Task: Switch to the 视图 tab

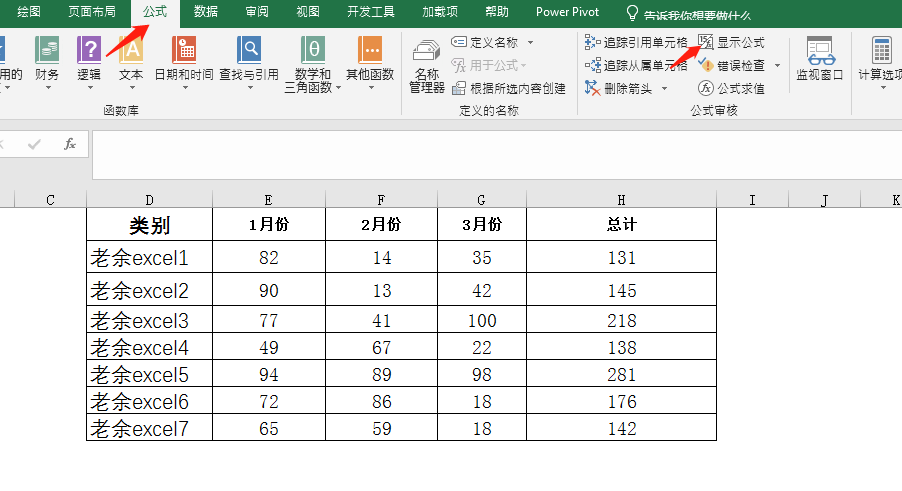Action: 308,12
